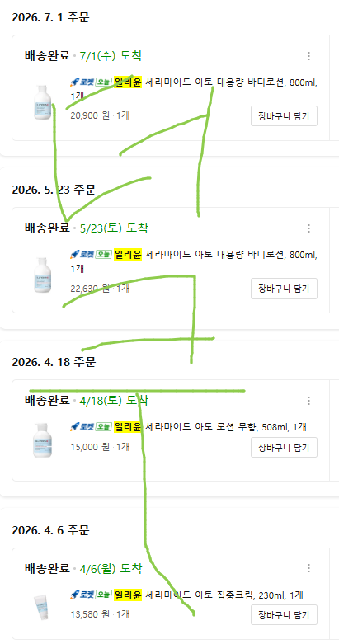
Task: Add the 15,000원 unscented lotion to cart
Action: [x=284, y=447]
